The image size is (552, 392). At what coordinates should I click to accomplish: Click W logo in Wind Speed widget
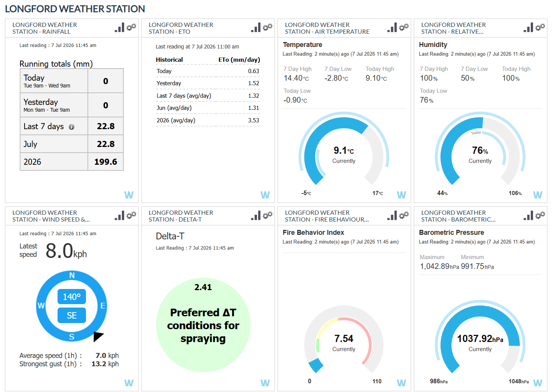(x=129, y=383)
